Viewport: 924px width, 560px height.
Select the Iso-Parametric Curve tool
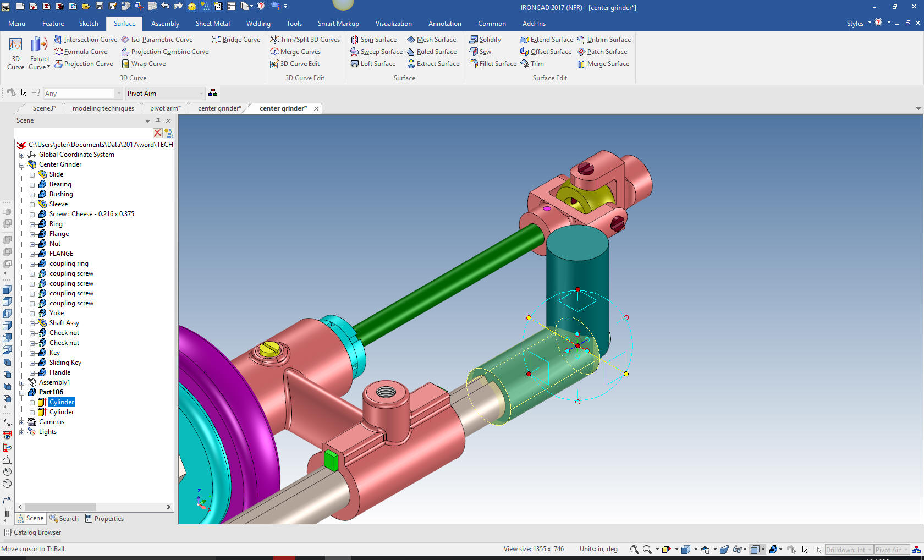point(157,40)
